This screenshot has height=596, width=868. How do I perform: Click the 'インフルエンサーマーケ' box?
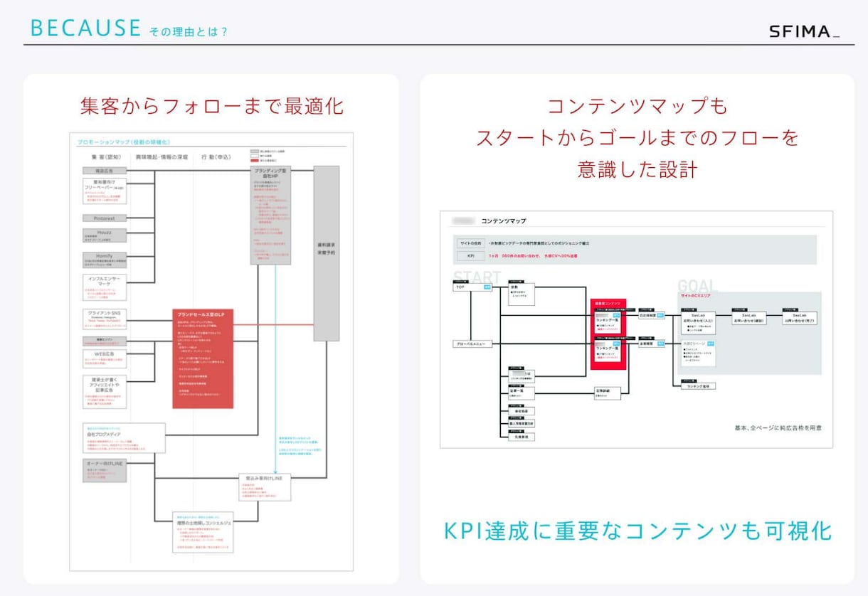click(105, 288)
